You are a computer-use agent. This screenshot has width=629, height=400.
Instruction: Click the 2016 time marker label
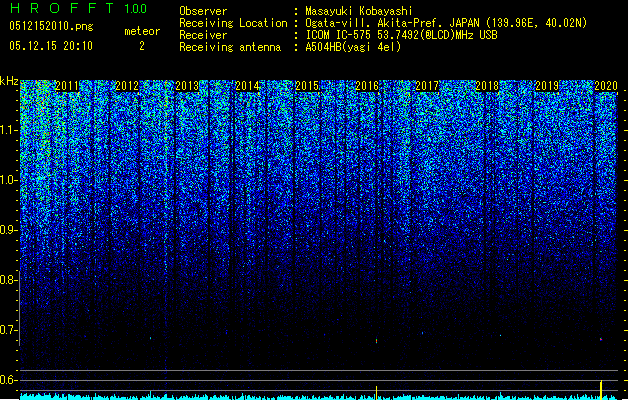tap(367, 86)
